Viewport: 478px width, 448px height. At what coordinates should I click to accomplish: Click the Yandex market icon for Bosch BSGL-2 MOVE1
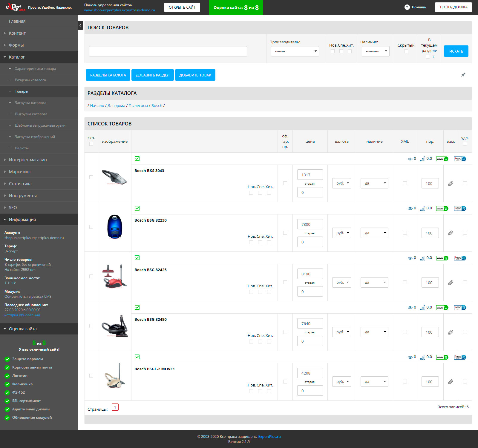pos(460,357)
